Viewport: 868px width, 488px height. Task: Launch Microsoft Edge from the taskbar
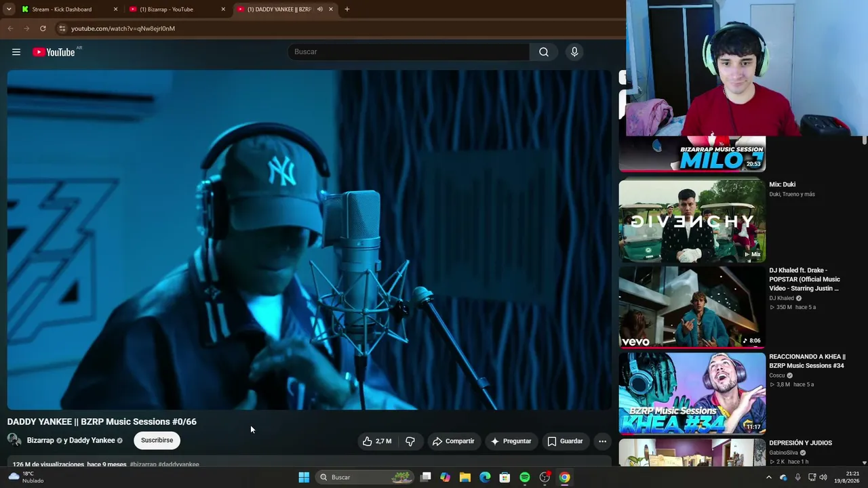(x=485, y=477)
